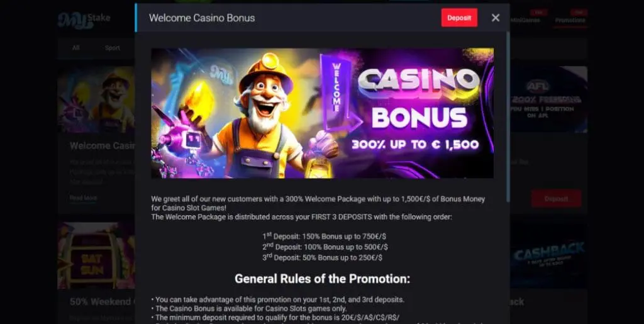Click the red Deposit button in dialog header

(459, 18)
